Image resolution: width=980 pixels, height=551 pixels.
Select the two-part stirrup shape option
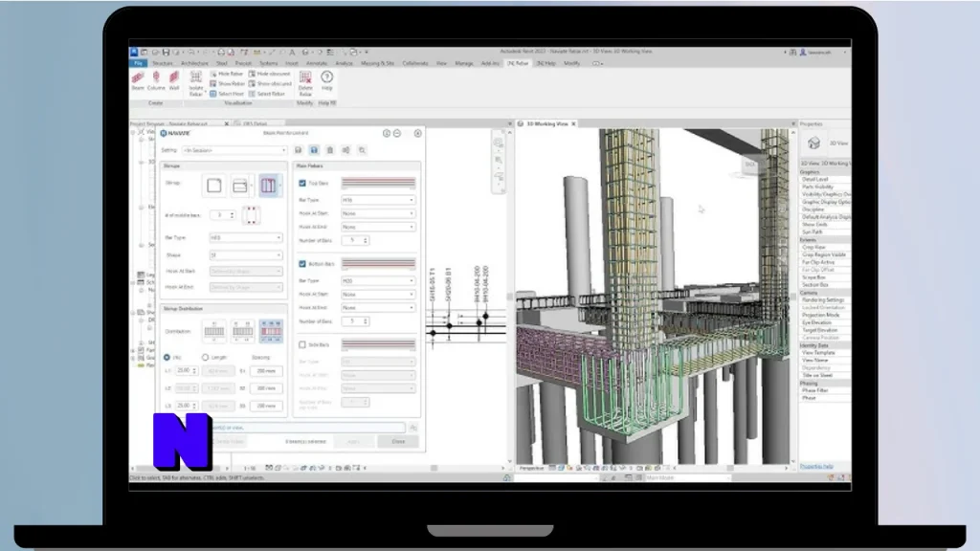pos(240,186)
